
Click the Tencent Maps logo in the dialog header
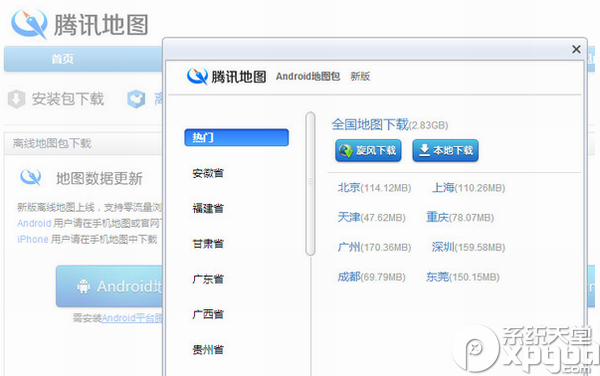(x=197, y=76)
